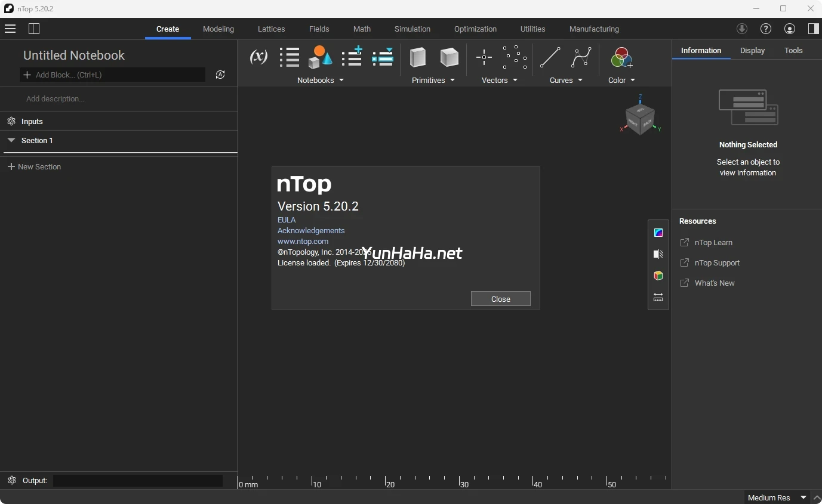This screenshot has width=822, height=504.
Task: Switch to the Display panel tab
Action: point(752,51)
